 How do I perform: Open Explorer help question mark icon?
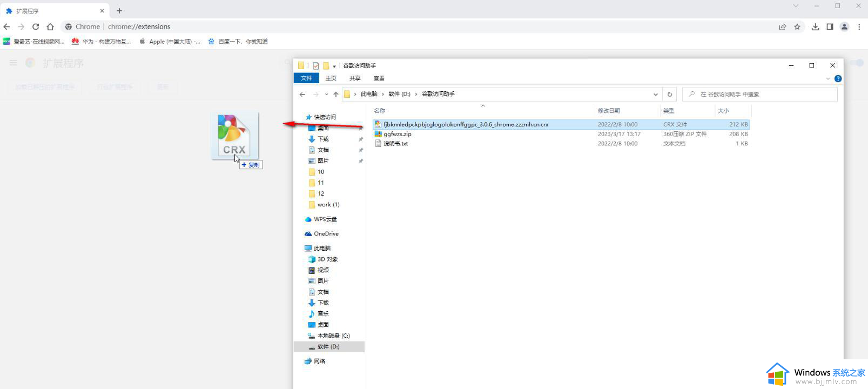point(838,78)
